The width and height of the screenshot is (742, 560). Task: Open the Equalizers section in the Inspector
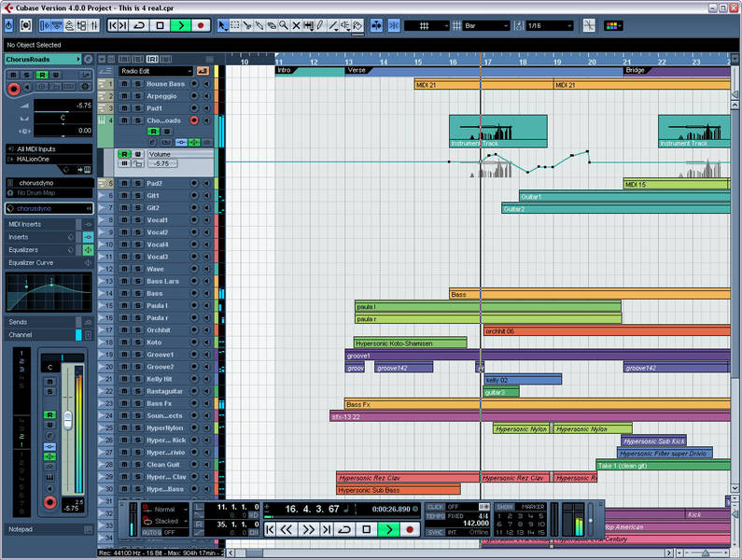click(x=41, y=250)
